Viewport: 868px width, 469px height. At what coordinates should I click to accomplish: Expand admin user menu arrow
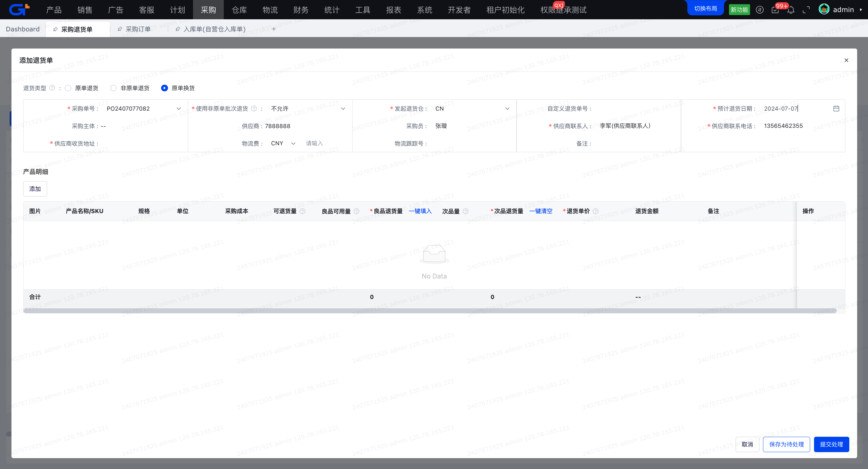pyautogui.click(x=861, y=10)
